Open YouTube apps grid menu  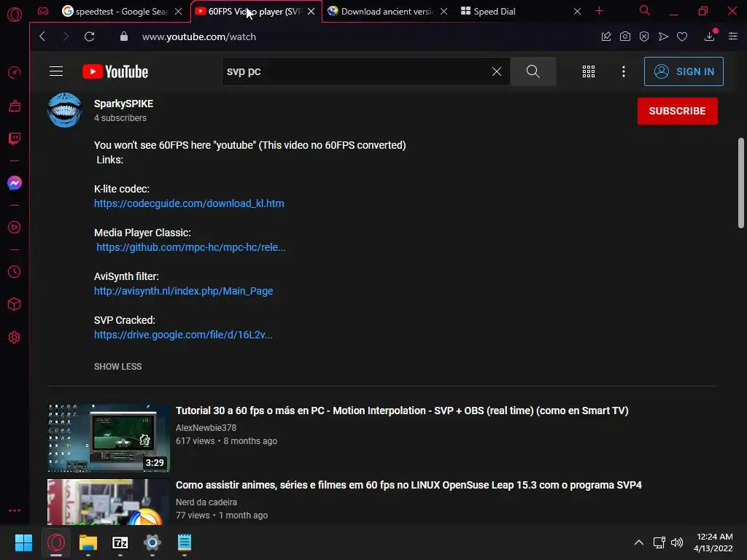pos(589,71)
